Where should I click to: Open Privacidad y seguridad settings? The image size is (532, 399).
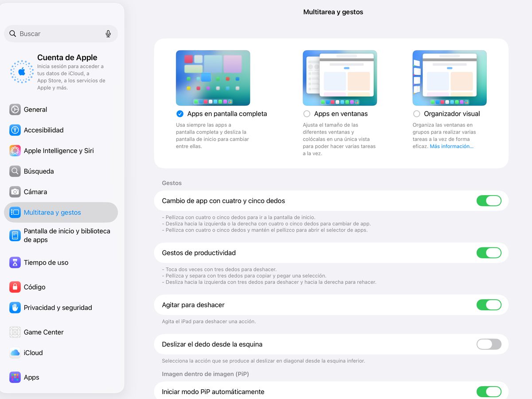pos(61,308)
